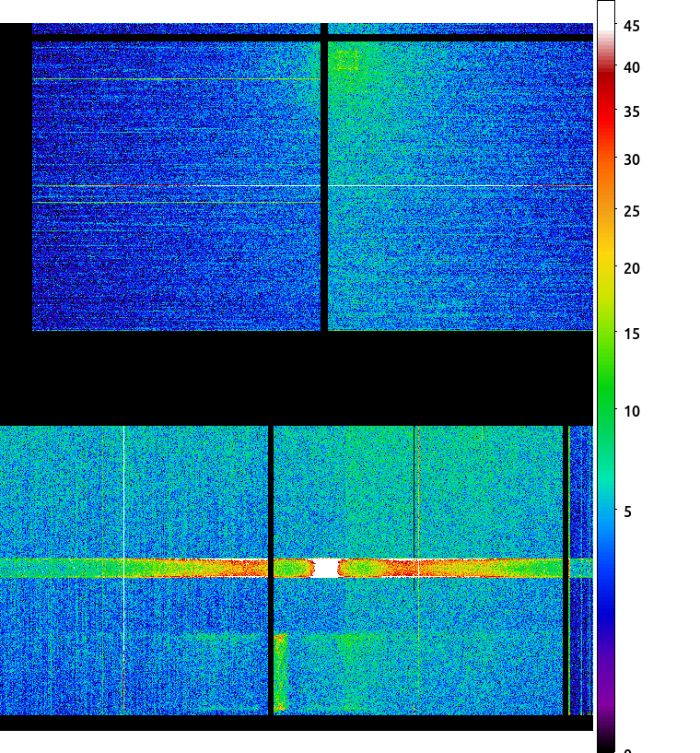
Task: Click the white saturated rectangle in the red band
Action: pos(326,568)
